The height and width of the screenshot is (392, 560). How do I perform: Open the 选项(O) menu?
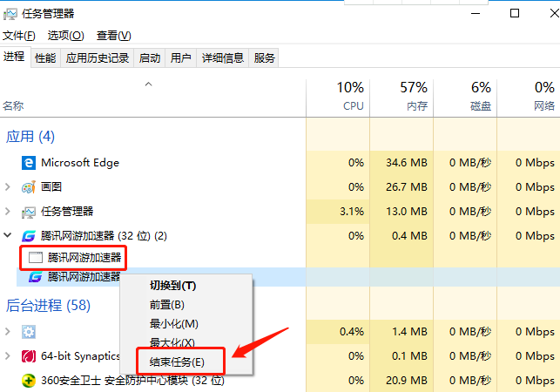(x=65, y=36)
